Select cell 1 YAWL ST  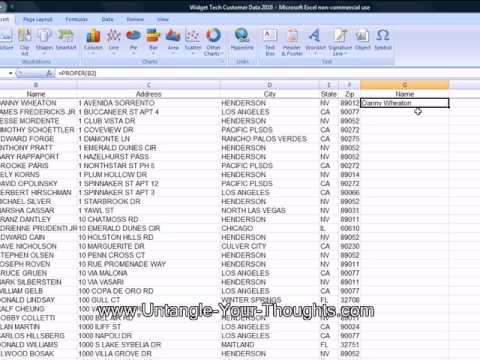(x=148, y=210)
